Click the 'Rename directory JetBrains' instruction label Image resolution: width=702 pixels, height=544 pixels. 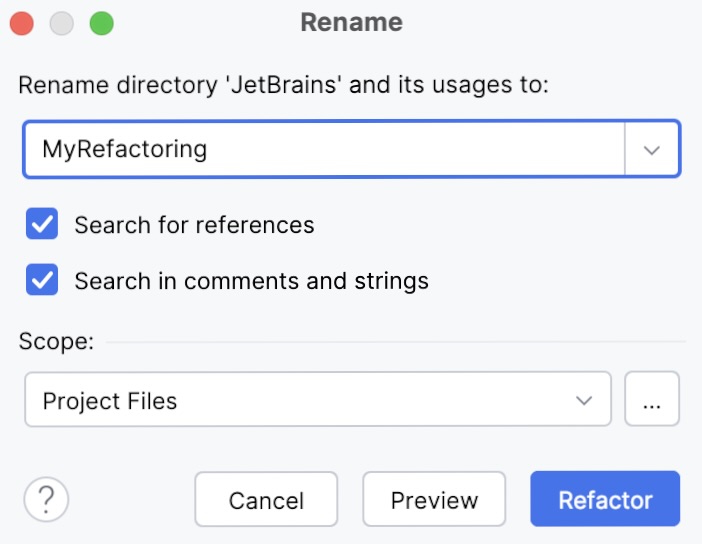(x=284, y=84)
